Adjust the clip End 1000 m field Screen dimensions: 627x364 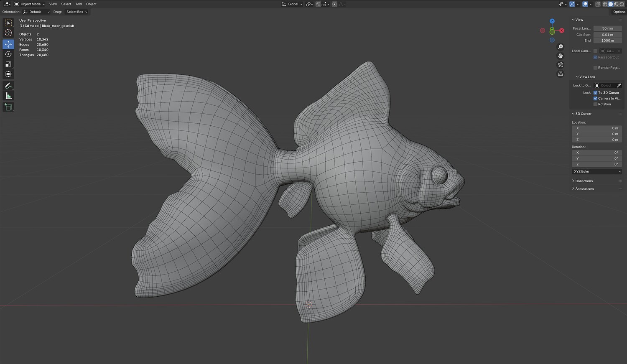[608, 41]
